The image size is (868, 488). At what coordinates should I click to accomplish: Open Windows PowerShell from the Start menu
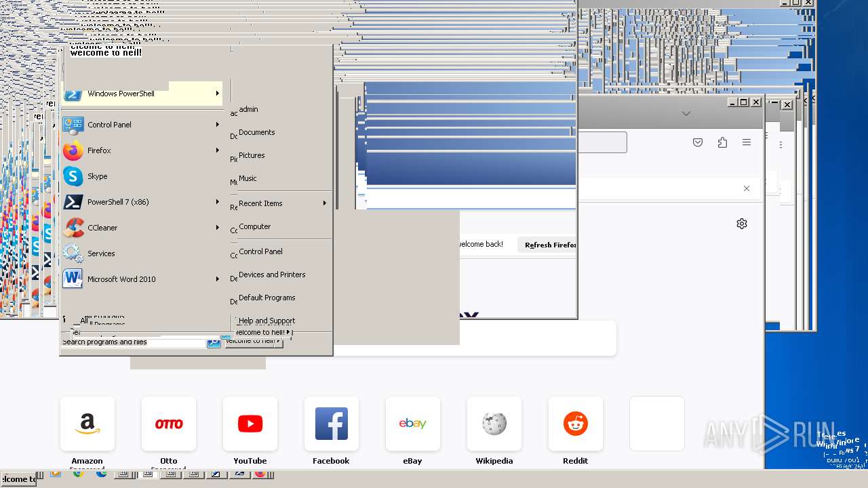coord(142,94)
